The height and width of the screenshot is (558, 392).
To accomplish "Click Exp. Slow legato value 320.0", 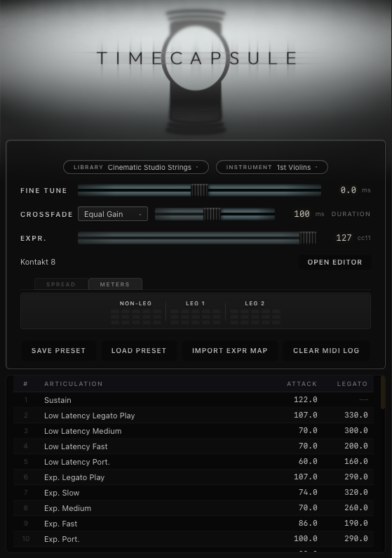I will [356, 493].
